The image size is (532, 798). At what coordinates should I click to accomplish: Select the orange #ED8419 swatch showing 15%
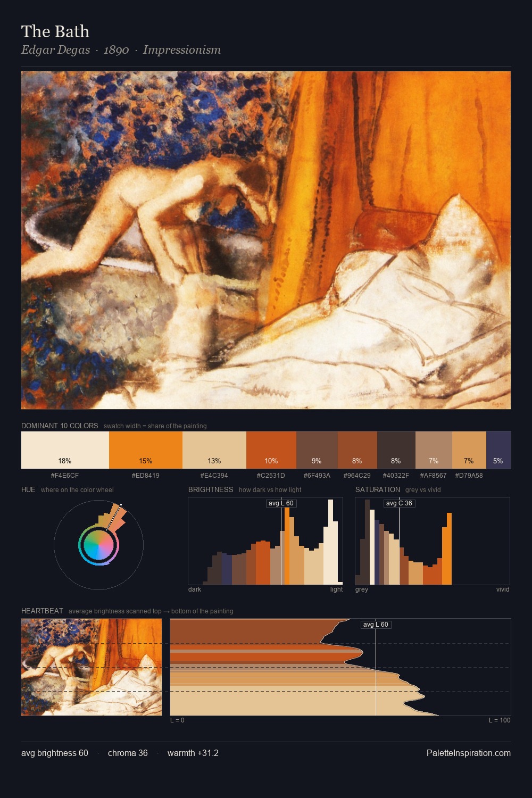[146, 450]
